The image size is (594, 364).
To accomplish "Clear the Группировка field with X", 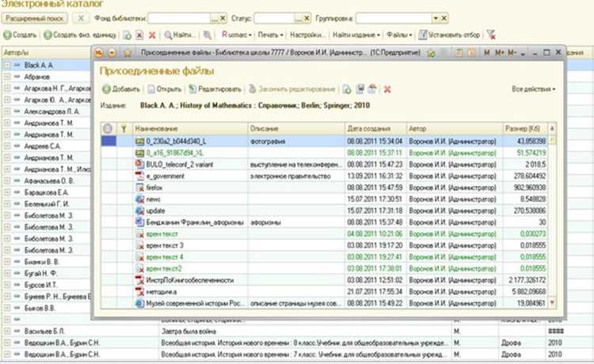I will [444, 18].
